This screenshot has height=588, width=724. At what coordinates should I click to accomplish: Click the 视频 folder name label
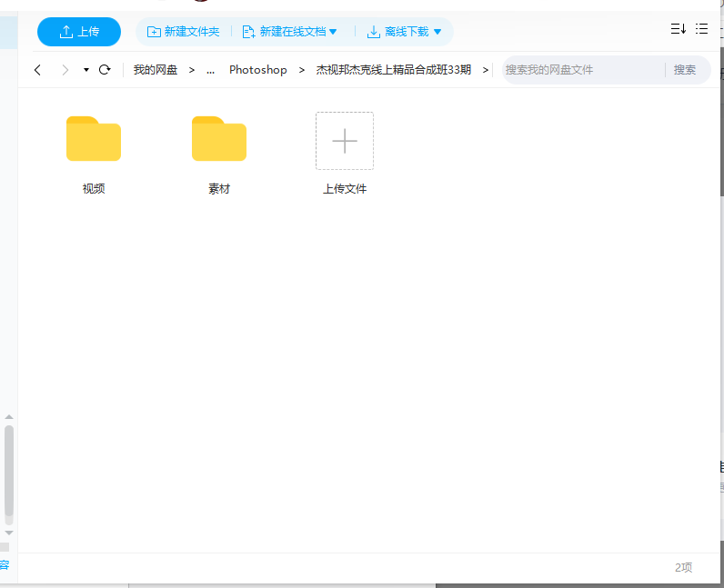point(94,189)
